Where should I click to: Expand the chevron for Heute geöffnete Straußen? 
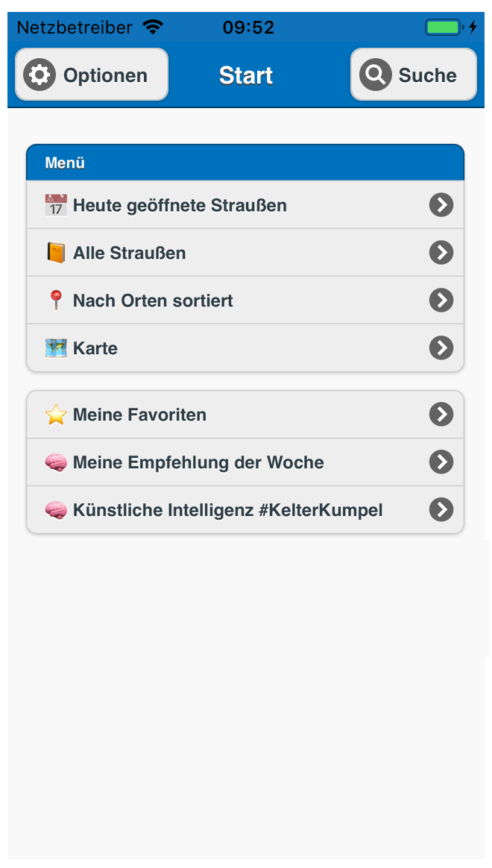[x=441, y=205]
